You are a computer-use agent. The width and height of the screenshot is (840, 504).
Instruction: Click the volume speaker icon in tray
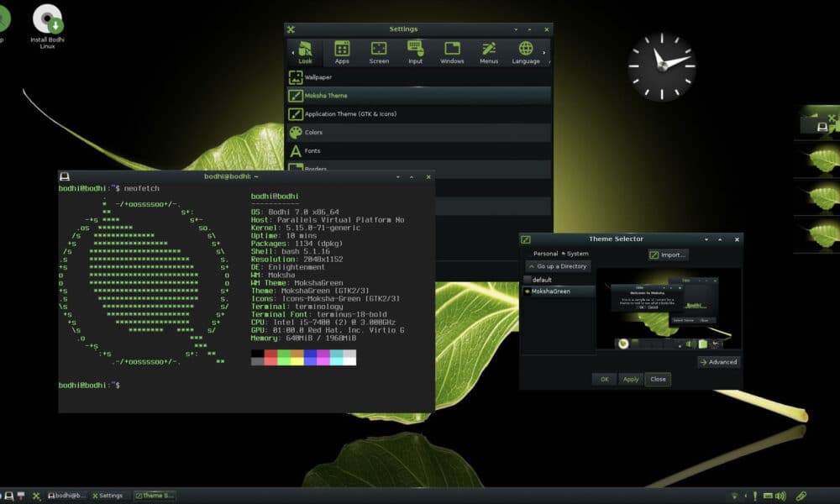point(780,496)
